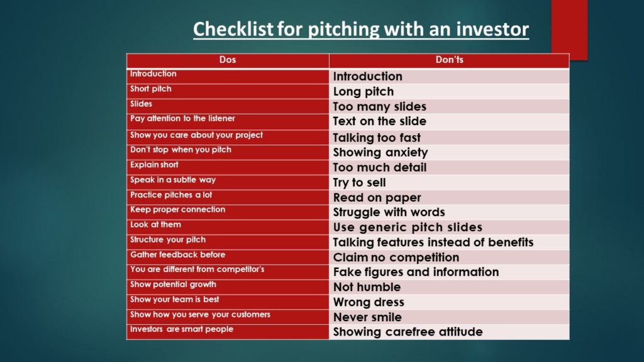
Task: Select the 'Talking too fast' cell
Action: point(449,138)
